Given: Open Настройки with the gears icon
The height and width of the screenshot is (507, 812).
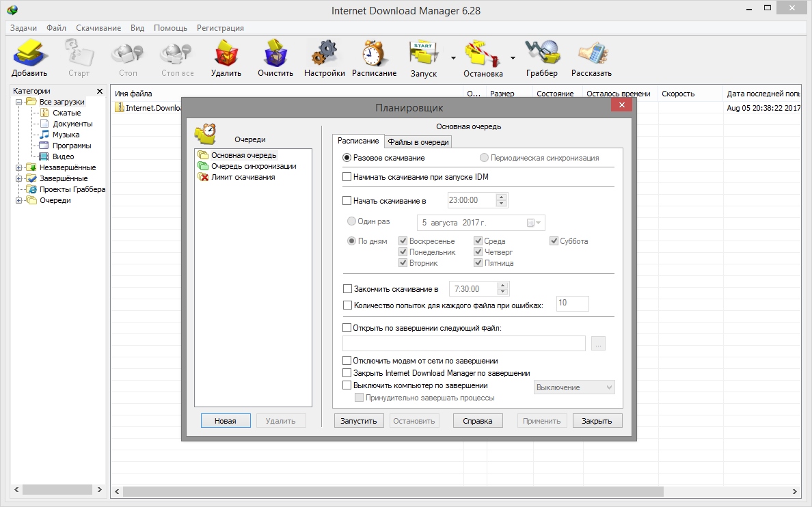Looking at the screenshot, I should coord(325,53).
